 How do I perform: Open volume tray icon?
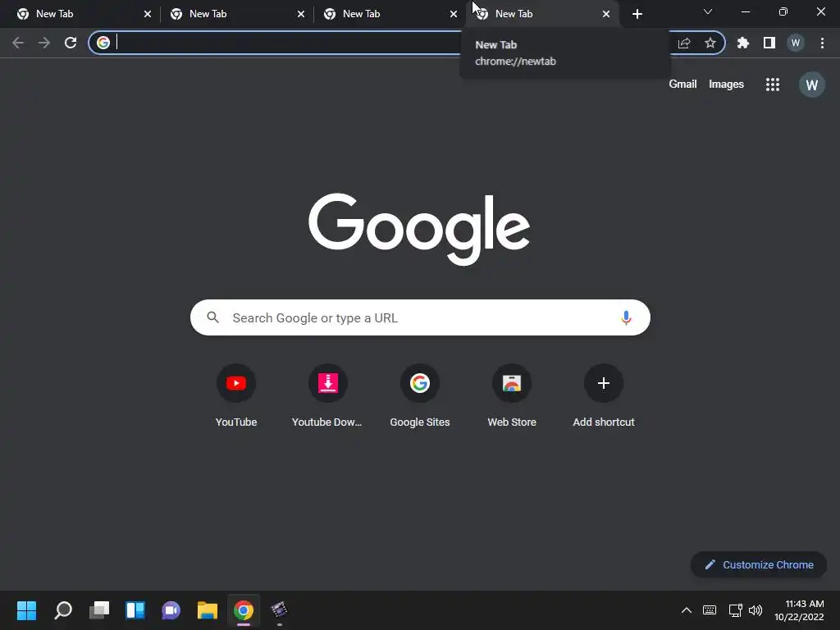(x=756, y=610)
